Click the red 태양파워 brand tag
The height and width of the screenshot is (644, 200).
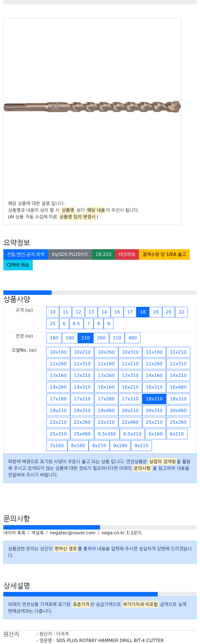click(127, 254)
